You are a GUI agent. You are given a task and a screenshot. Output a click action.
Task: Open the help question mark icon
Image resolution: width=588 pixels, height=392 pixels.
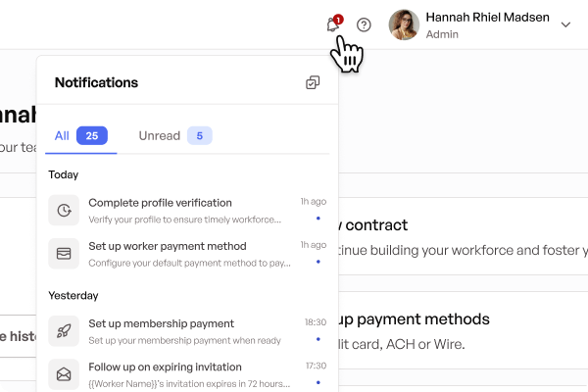[x=364, y=24]
